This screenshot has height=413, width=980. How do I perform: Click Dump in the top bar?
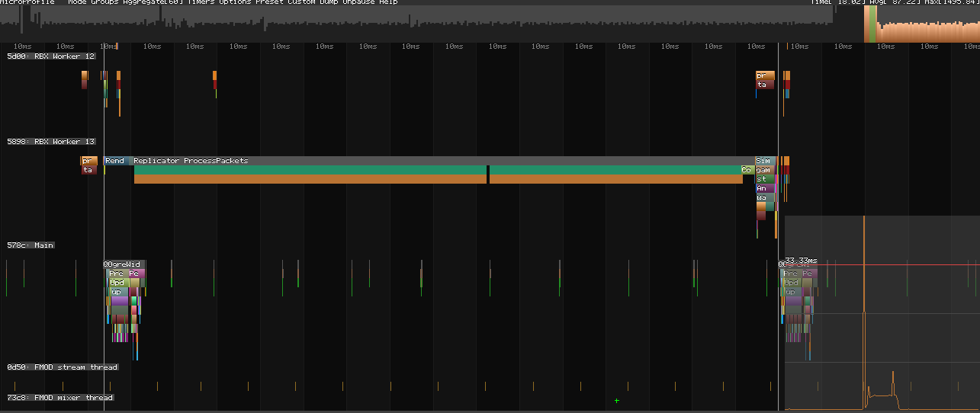[329, 2]
